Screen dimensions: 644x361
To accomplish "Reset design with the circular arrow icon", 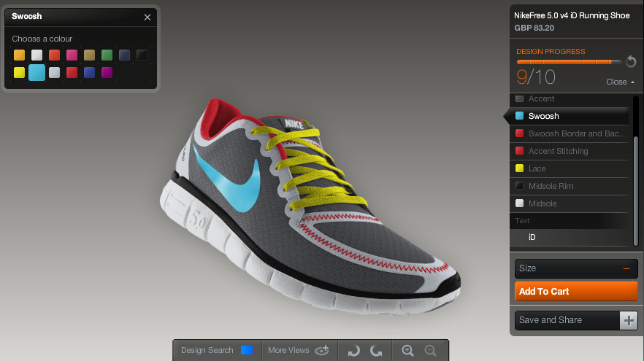I will [x=631, y=63].
